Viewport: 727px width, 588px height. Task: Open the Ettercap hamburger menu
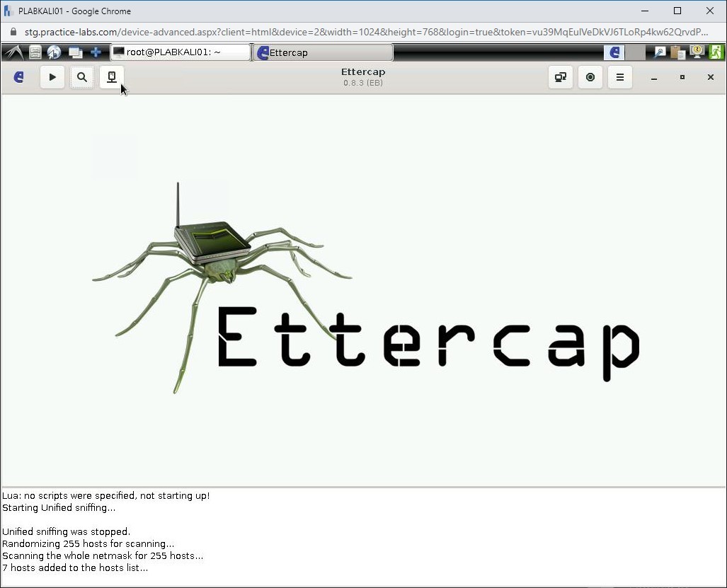620,77
